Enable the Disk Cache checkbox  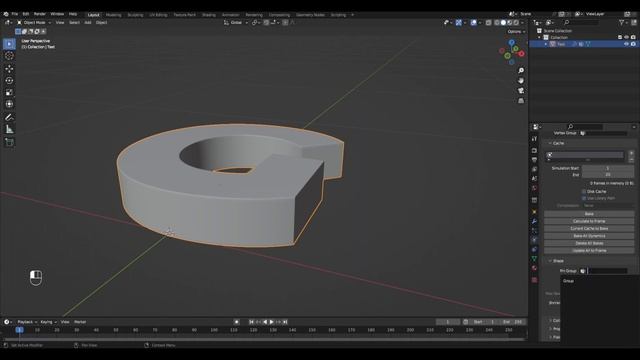click(x=584, y=191)
